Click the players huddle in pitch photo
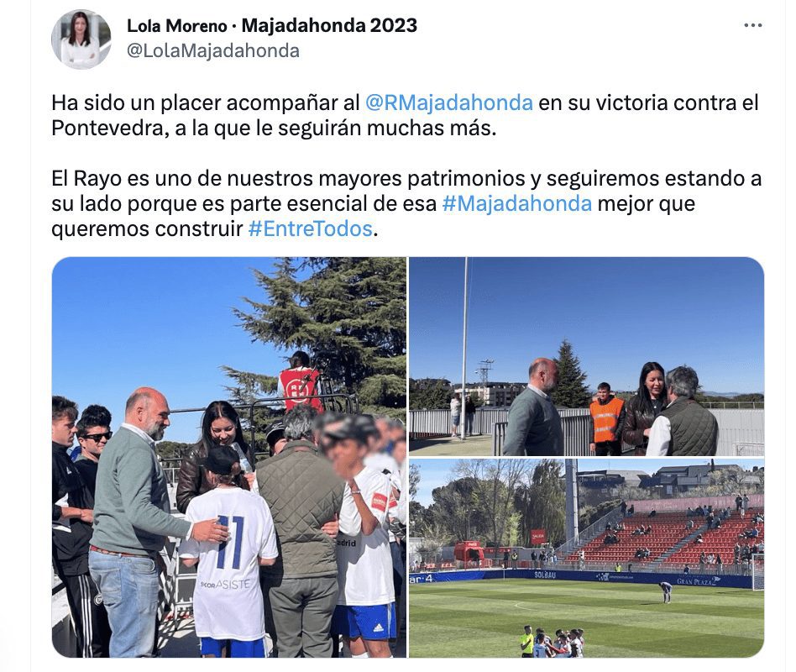This screenshot has width=796, height=672. coord(553,642)
